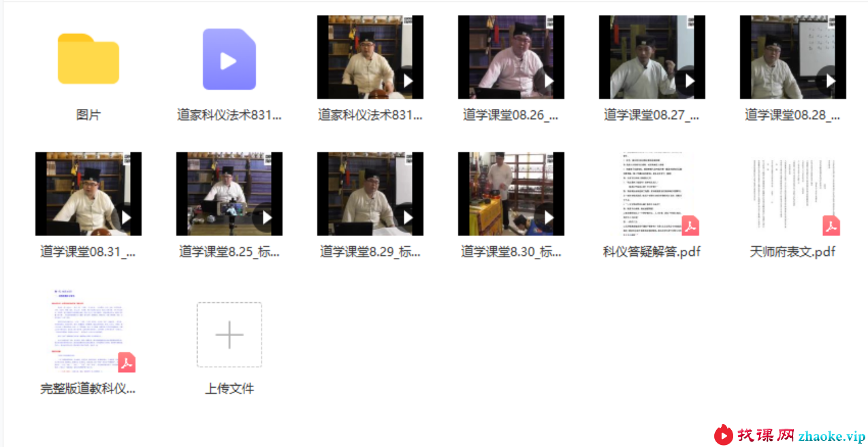Click the 道学课堂08.26_ file name
The image size is (868, 447).
[x=511, y=115]
